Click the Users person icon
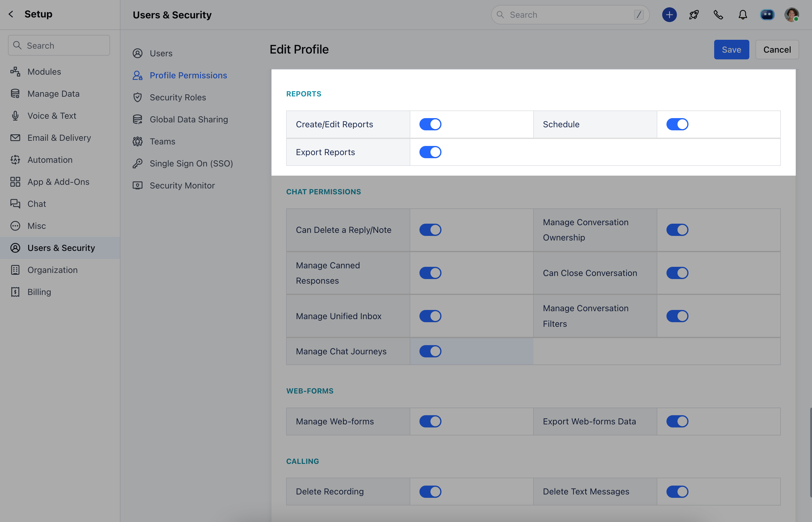The height and width of the screenshot is (522, 812). click(138, 53)
